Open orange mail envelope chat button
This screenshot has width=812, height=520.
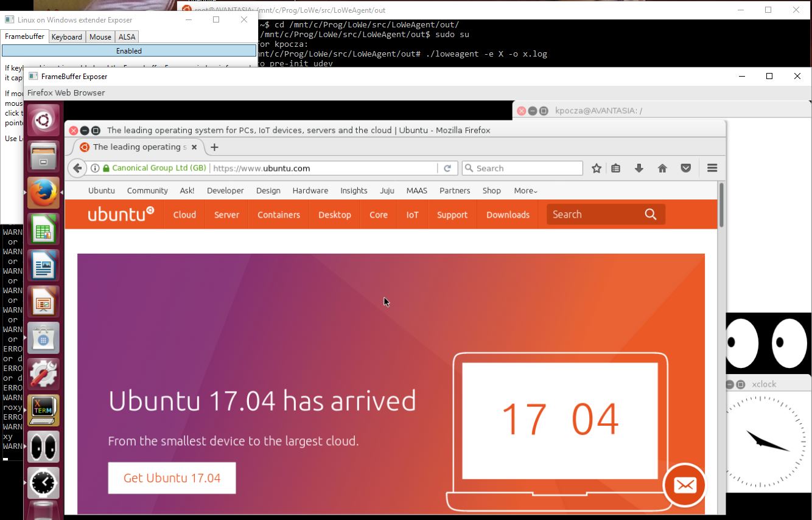685,485
